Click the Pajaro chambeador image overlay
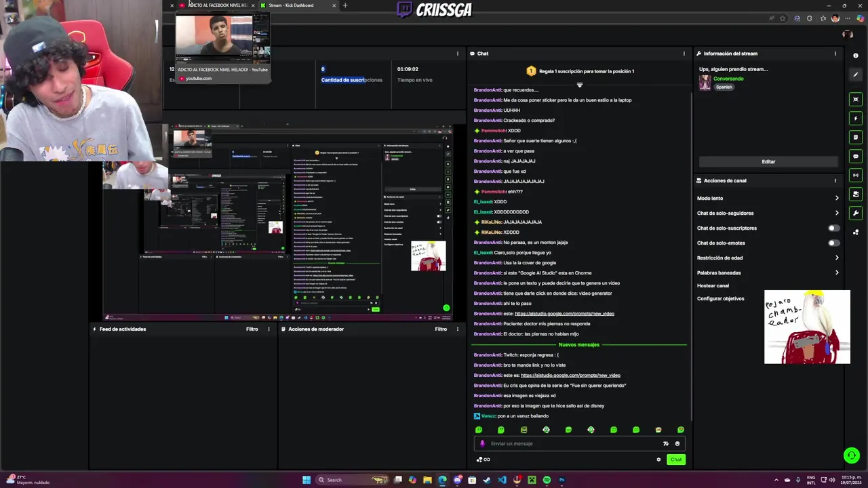 pyautogui.click(x=807, y=327)
